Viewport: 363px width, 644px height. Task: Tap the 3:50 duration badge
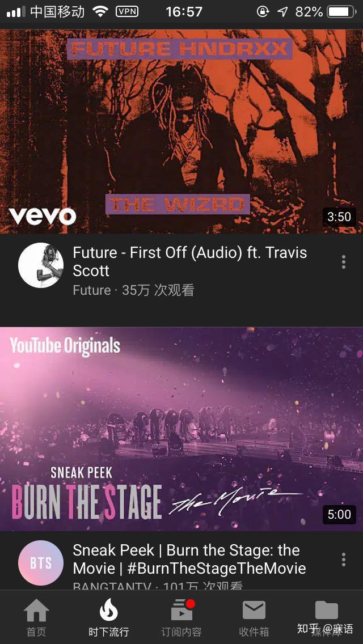(x=339, y=217)
